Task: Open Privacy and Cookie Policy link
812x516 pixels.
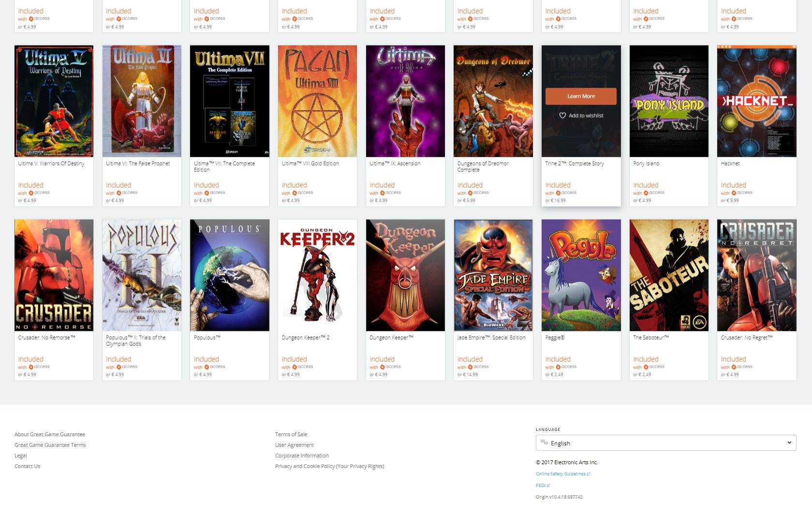Action: click(x=329, y=466)
